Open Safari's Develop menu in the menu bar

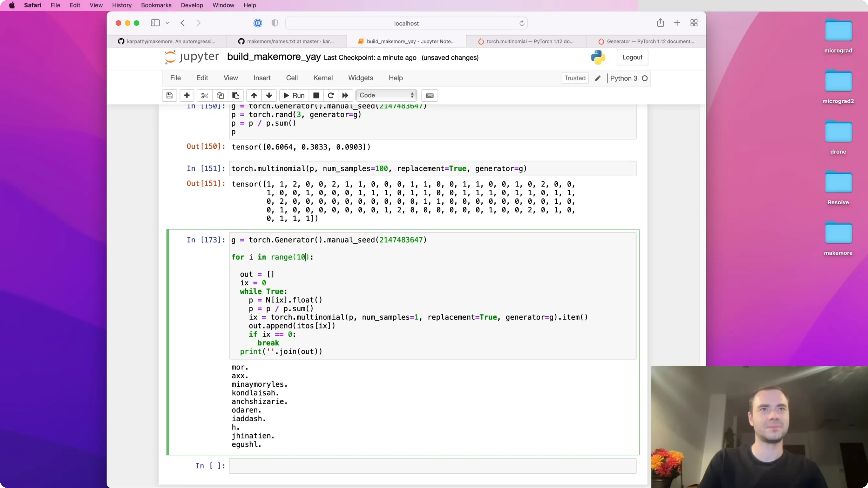192,5
